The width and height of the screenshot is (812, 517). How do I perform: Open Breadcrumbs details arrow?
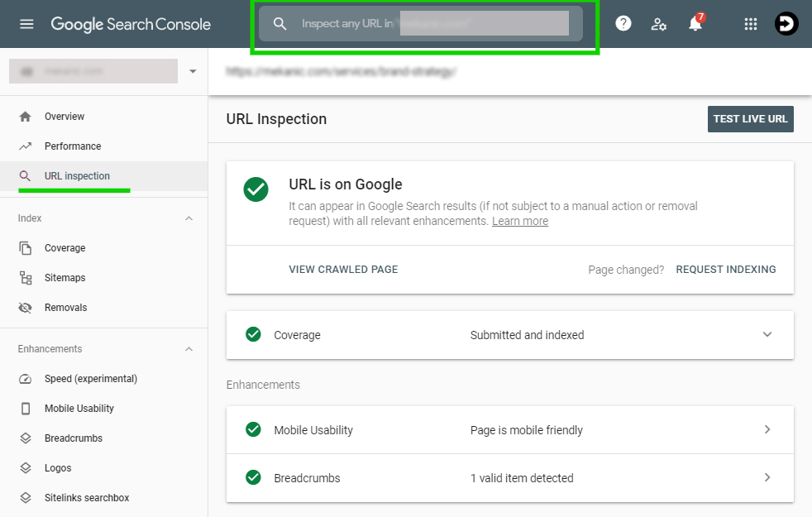point(767,477)
